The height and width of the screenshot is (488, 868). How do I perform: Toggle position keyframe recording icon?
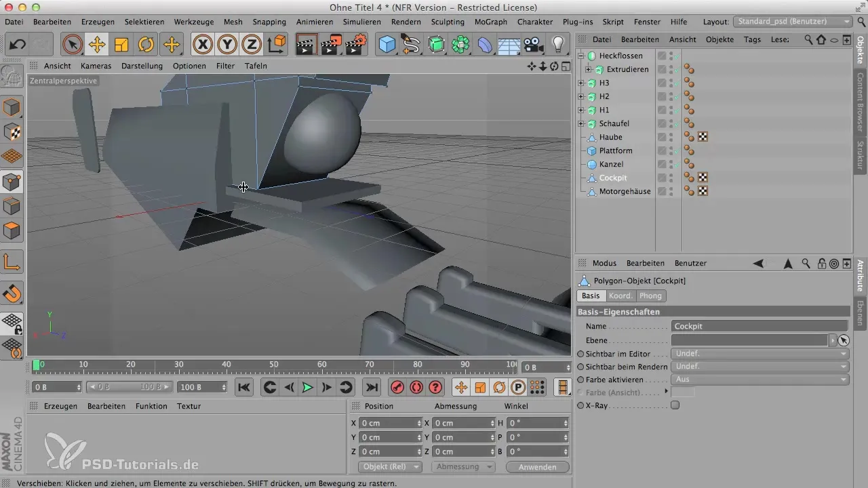click(461, 387)
